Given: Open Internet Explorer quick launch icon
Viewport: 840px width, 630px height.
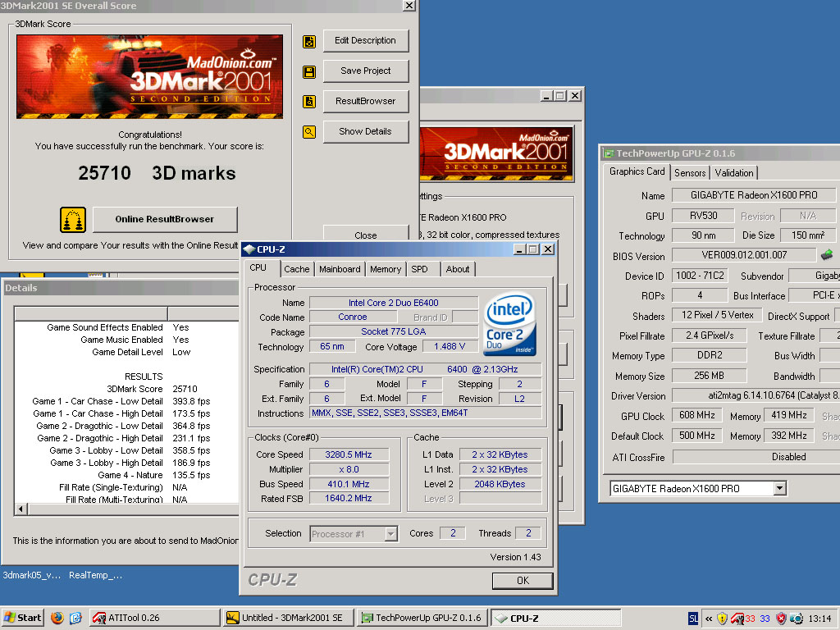Looking at the screenshot, I should [75, 618].
